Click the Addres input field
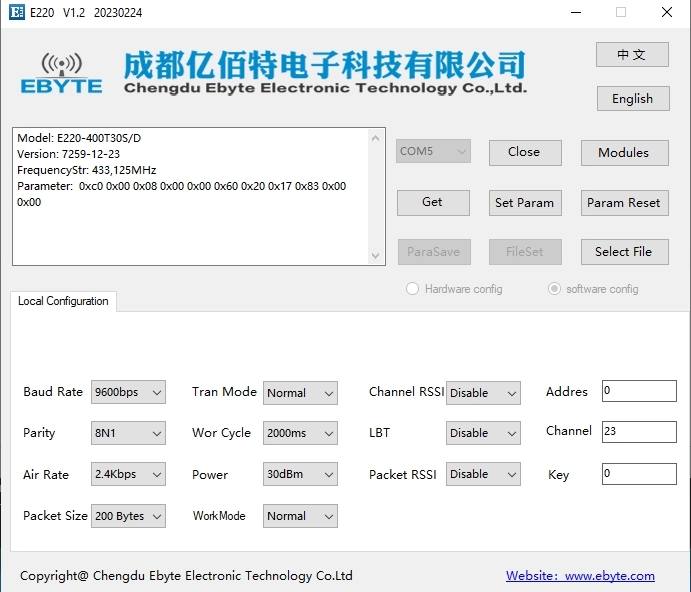The width and height of the screenshot is (691, 592). pyautogui.click(x=639, y=391)
